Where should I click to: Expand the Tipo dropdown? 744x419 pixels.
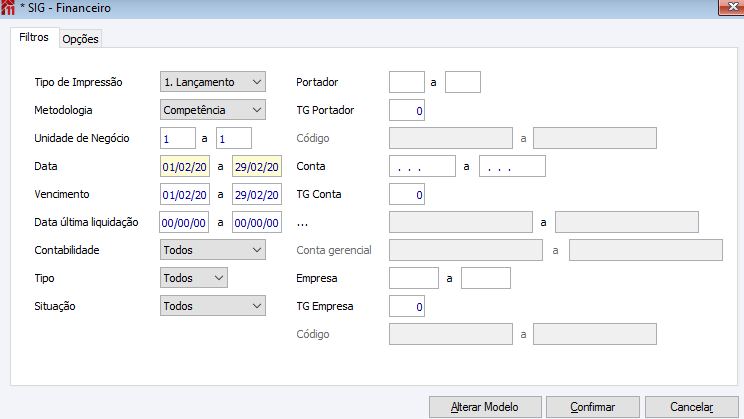(x=194, y=278)
